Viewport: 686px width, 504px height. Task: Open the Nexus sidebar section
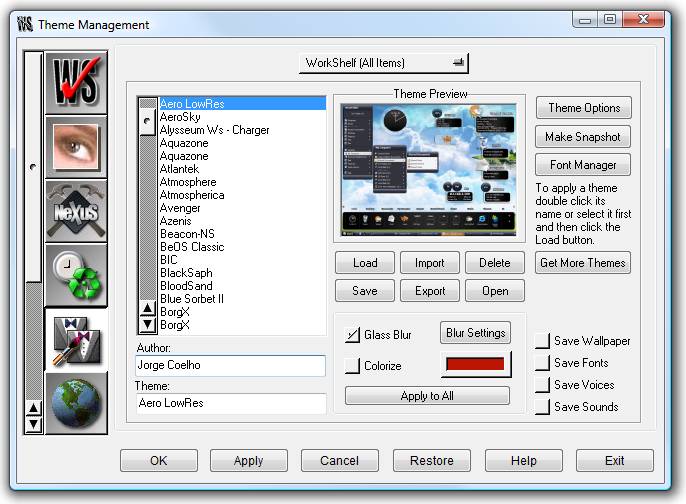[x=76, y=211]
